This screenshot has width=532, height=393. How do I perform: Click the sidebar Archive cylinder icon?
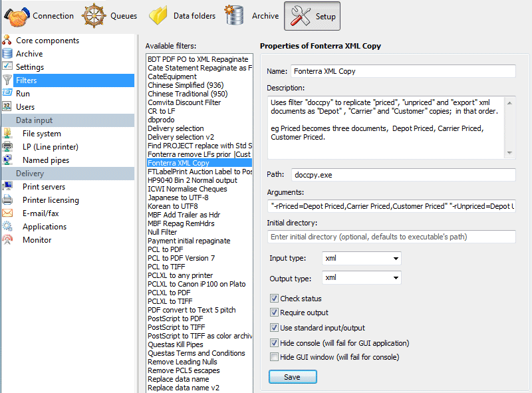(7, 54)
